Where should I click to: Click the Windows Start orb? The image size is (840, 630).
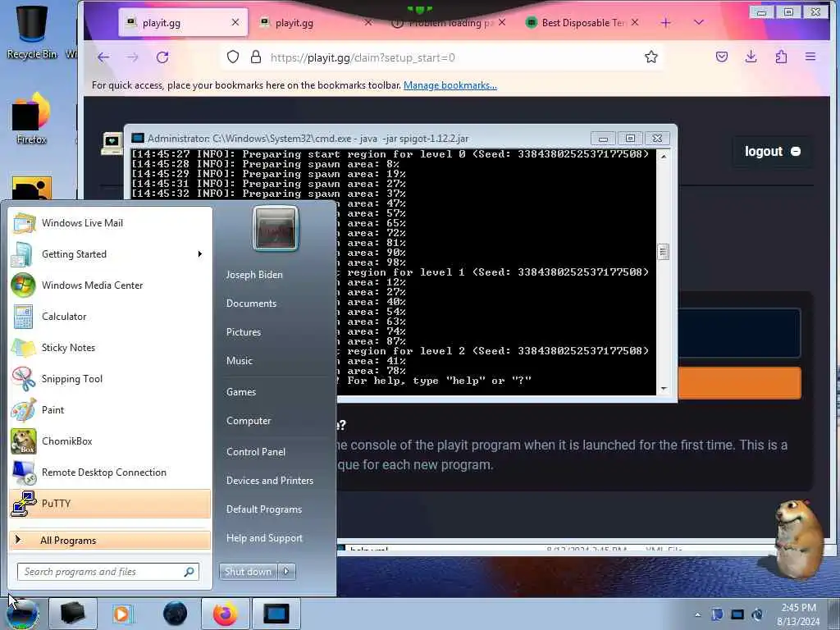click(22, 614)
